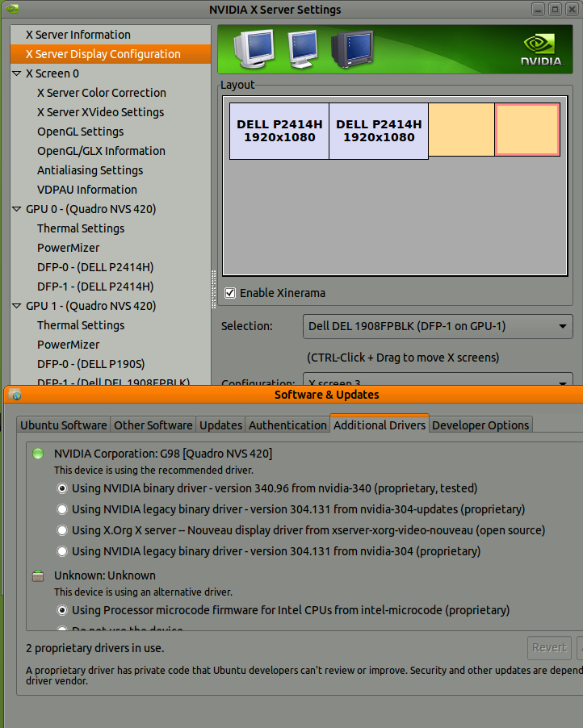Select legacy driver from nvidia-304-updates
Image resolution: width=583 pixels, height=728 pixels.
62,509
